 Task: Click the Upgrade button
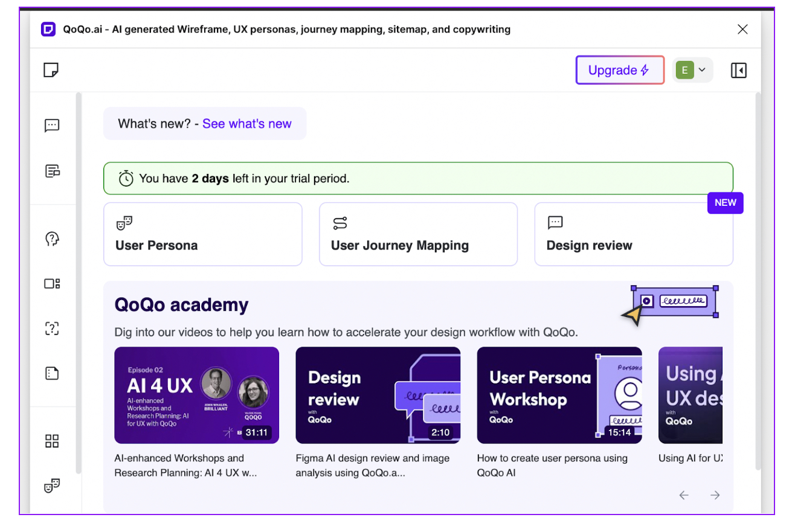(620, 69)
